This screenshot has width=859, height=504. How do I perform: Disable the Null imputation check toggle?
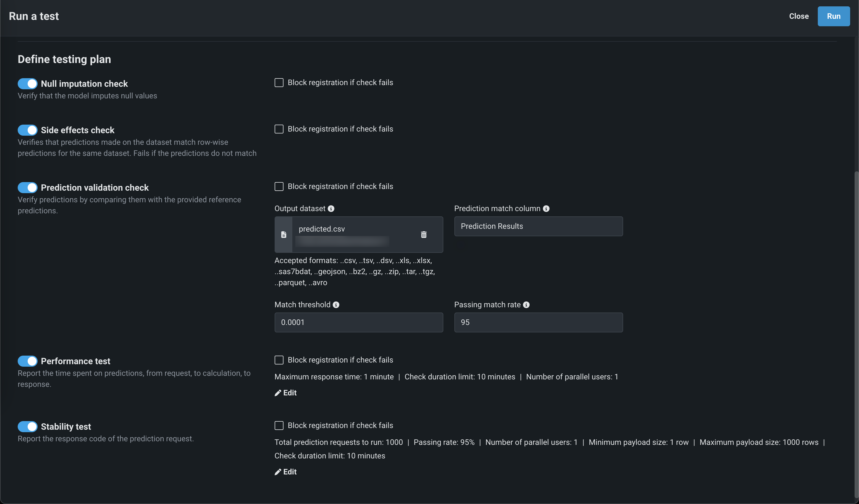(x=28, y=84)
